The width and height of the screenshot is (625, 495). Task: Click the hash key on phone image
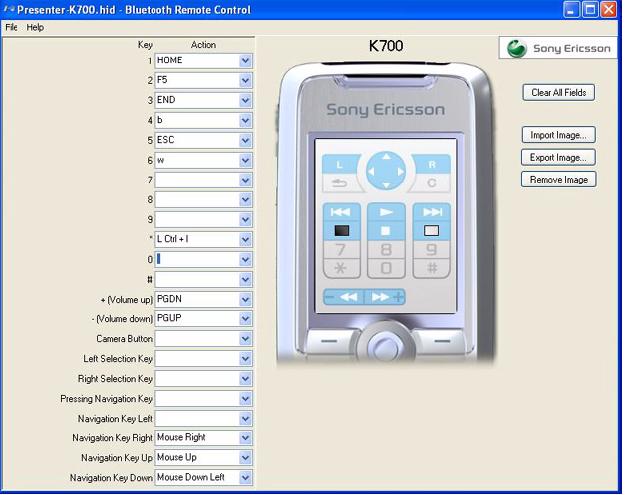click(x=432, y=268)
